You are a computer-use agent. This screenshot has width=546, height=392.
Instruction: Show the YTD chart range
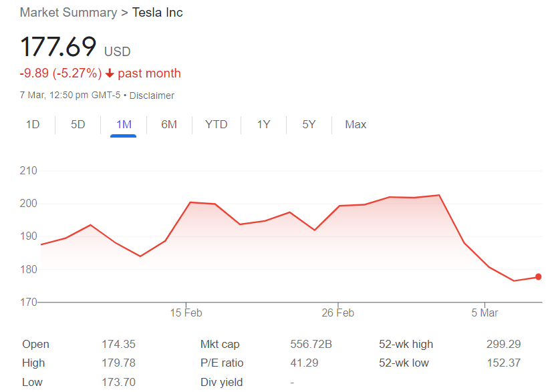pyautogui.click(x=216, y=124)
